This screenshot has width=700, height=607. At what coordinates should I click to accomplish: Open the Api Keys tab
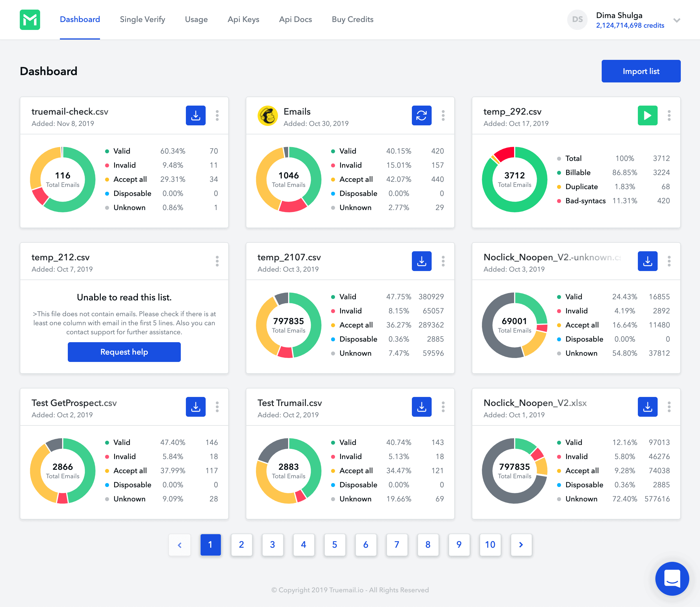click(243, 20)
